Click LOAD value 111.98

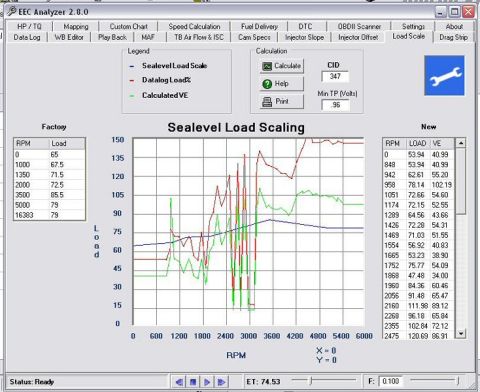(418, 306)
